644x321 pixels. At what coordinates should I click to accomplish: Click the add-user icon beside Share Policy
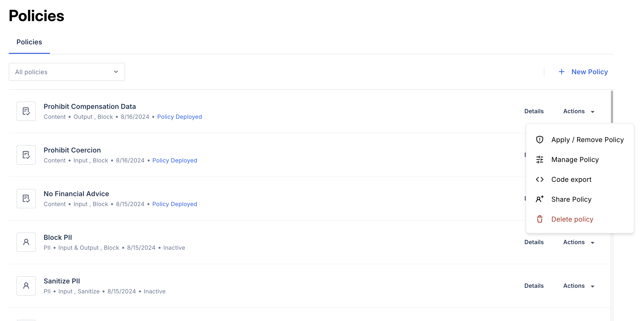[540, 199]
